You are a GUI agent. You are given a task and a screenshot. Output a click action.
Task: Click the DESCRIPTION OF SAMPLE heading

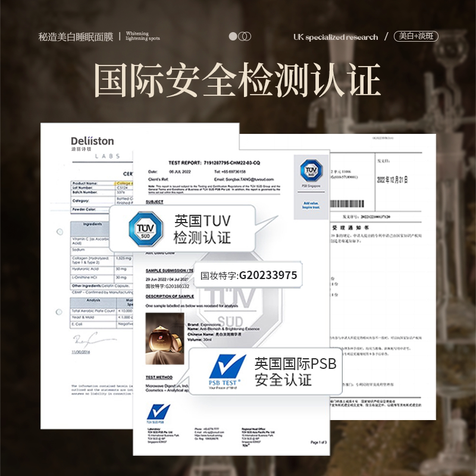coord(170,296)
